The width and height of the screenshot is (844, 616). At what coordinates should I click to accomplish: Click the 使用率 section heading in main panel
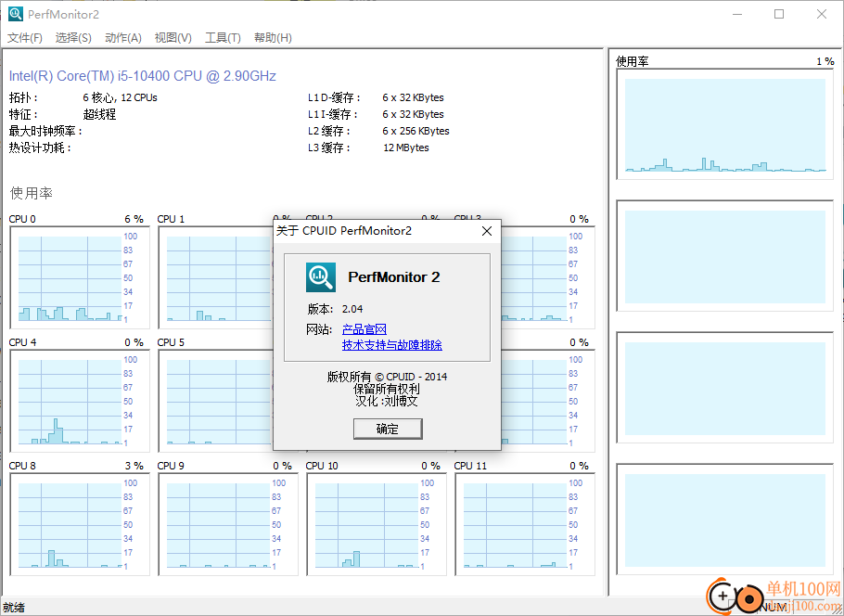[x=32, y=193]
